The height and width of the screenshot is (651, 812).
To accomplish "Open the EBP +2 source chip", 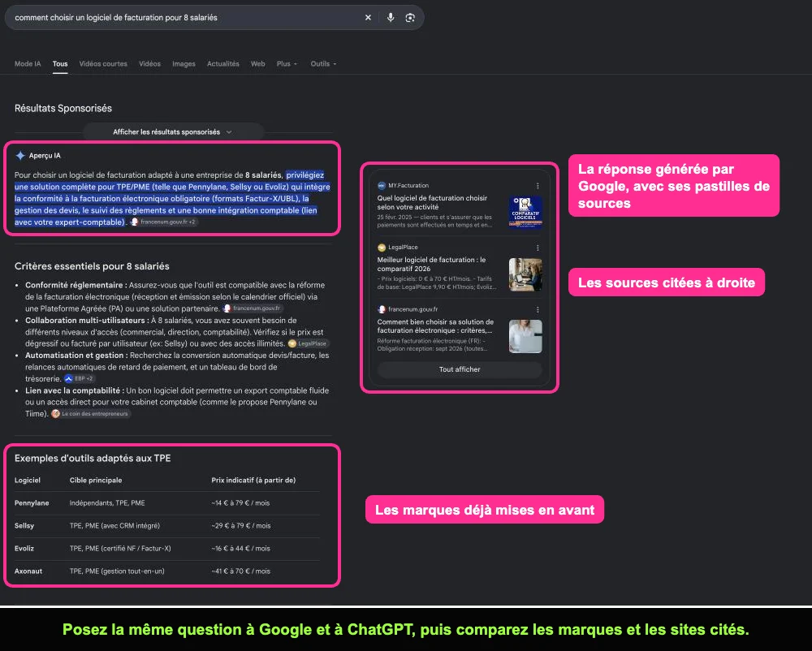I will pyautogui.click(x=80, y=379).
